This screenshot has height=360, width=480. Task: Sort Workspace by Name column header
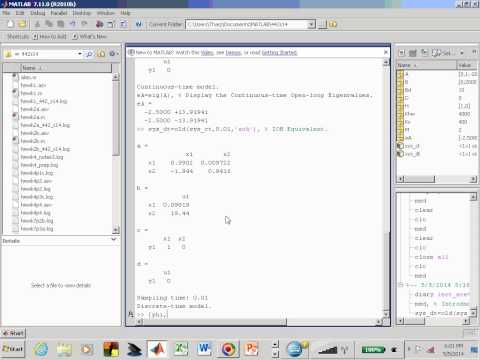[x=426, y=65]
